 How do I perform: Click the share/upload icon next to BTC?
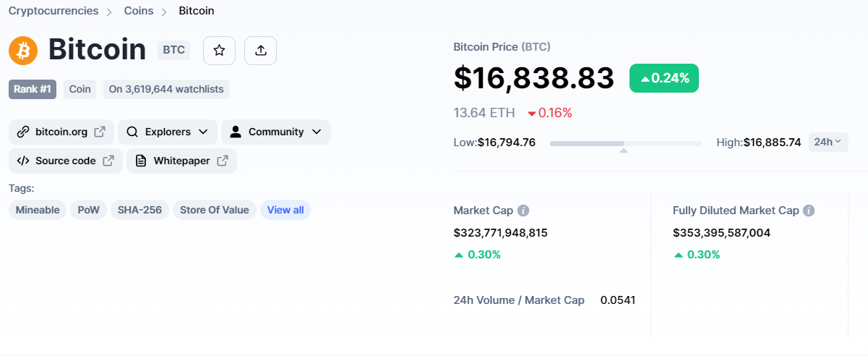click(x=261, y=50)
